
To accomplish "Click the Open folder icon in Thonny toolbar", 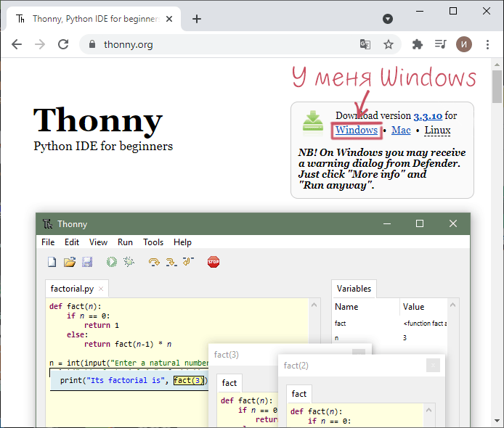I will click(70, 262).
